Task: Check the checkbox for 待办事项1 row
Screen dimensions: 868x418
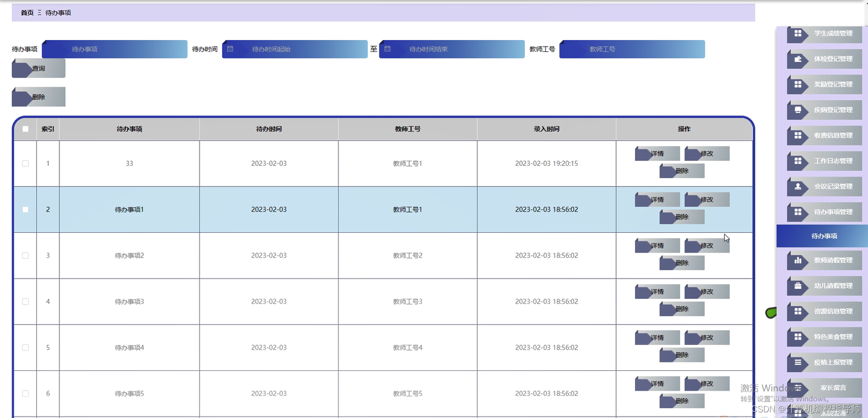Action: [25, 209]
